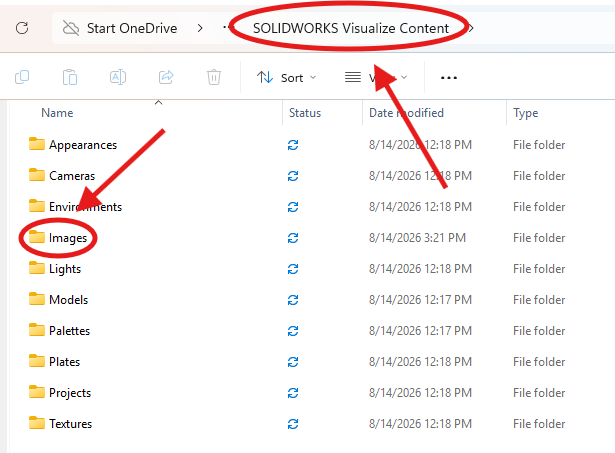Expand chevron after SOLIDWORKS Visualize Content
615x453 pixels.
(471, 28)
